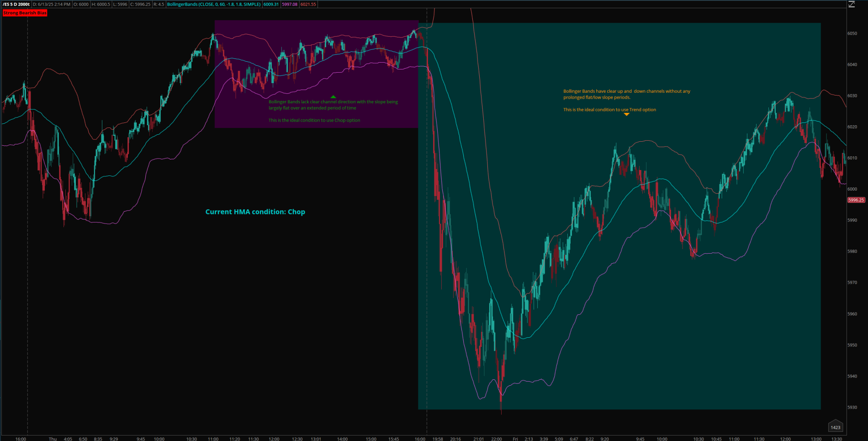The height and width of the screenshot is (441, 868).
Task: Click the 5930 price axis label
Action: [x=852, y=407]
